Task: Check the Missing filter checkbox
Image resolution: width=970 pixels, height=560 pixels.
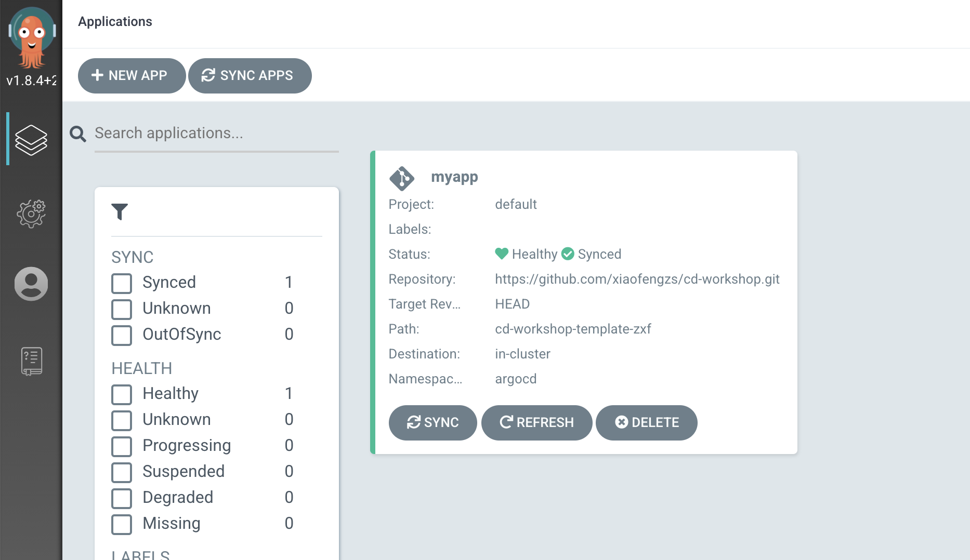Action: 122,524
